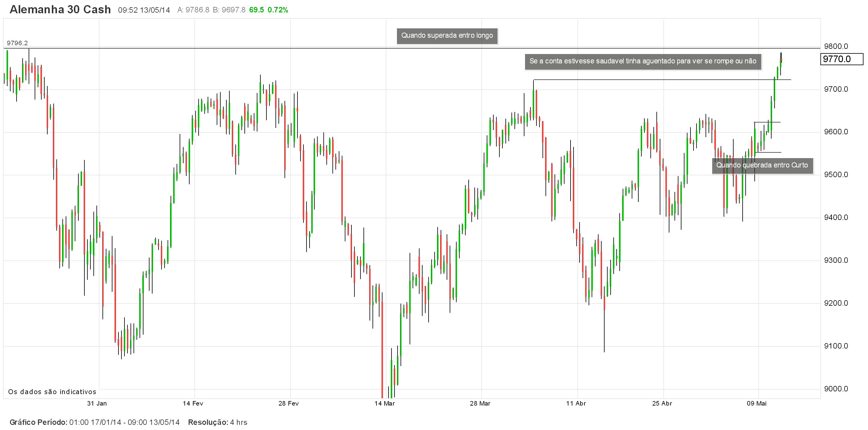Viewport: 868px width, 430px height.
Task: Select the "Quando quebrada entro Curto" annotation
Action: tap(762, 165)
